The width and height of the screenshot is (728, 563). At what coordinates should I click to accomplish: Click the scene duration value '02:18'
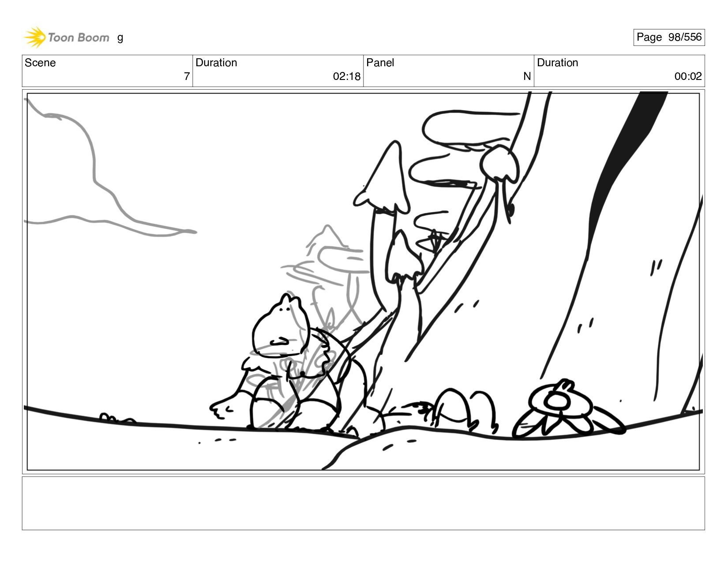347,76
